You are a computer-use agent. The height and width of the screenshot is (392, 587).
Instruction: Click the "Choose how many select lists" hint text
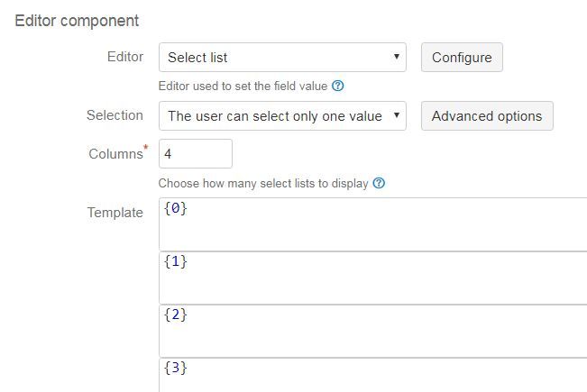tap(263, 183)
